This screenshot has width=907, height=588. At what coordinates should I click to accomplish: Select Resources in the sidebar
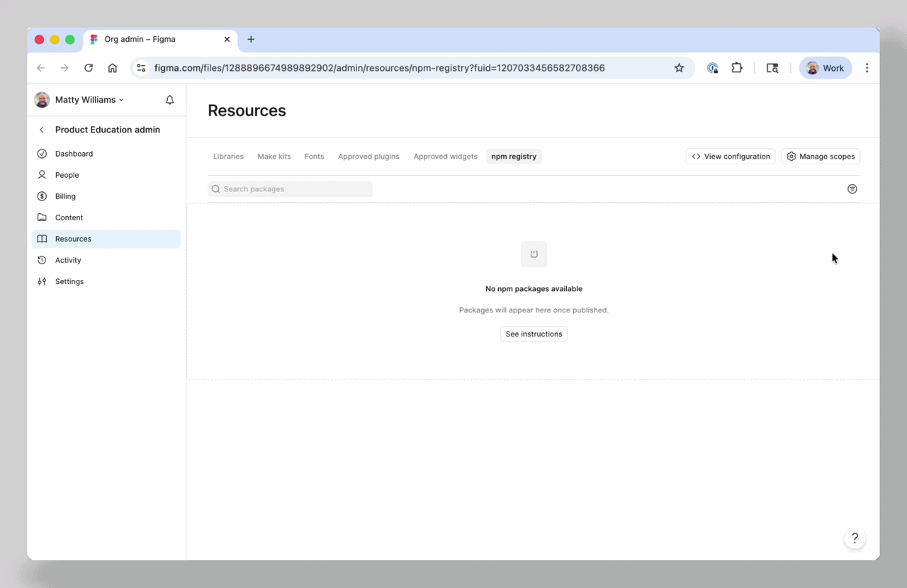(106, 239)
